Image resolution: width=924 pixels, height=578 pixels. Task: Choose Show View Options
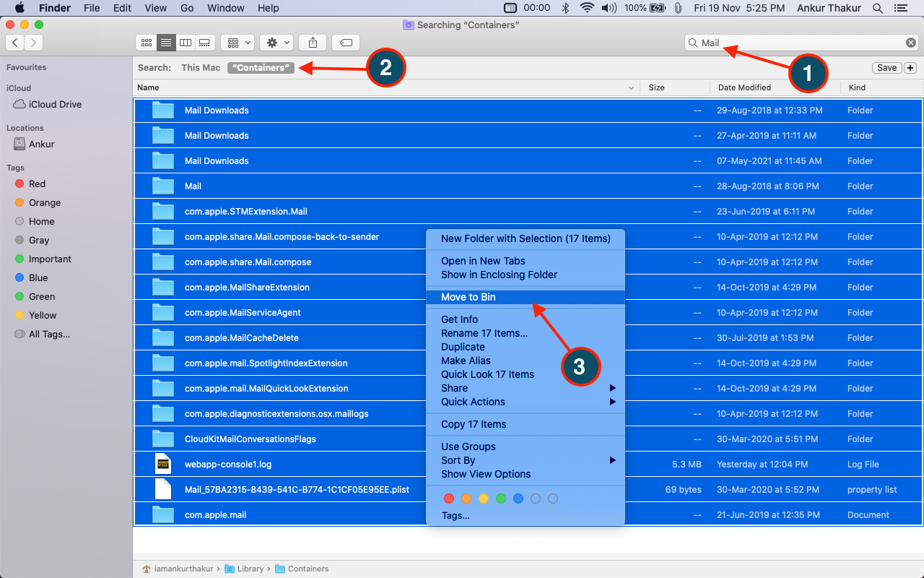click(526, 474)
